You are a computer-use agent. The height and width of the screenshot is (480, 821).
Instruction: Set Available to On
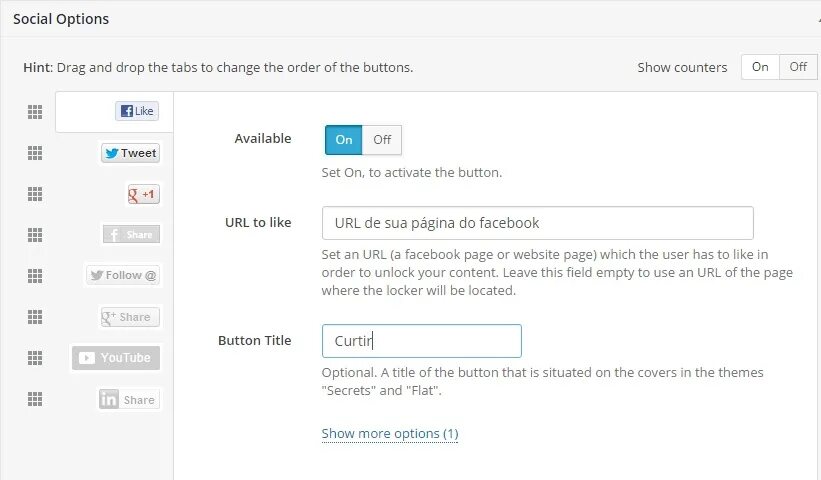(344, 140)
